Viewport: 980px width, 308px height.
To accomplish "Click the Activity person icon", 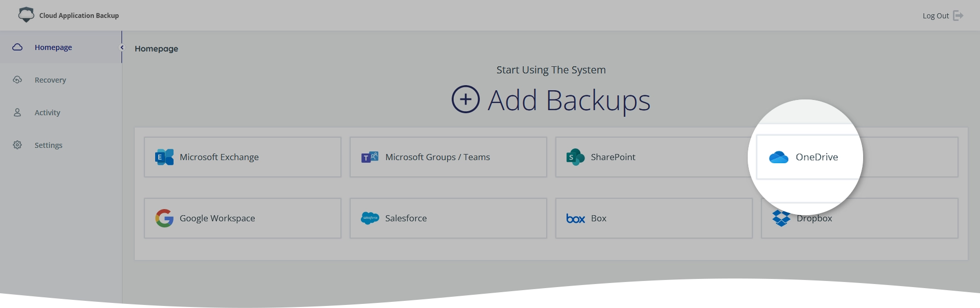I will pos(17,112).
